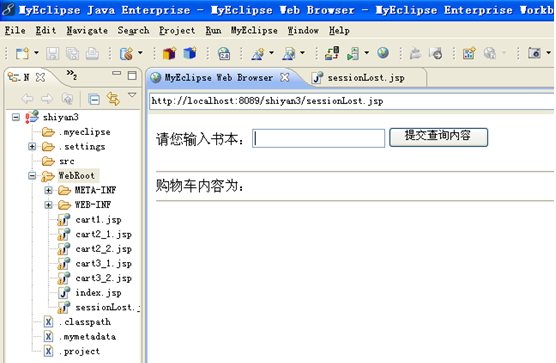Maximize the Navigator panel
The height and width of the screenshot is (363, 556).
point(132,75)
